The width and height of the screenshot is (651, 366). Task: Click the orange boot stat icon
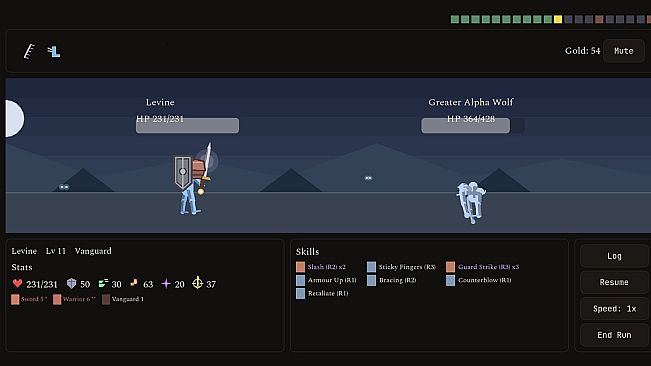pos(134,283)
